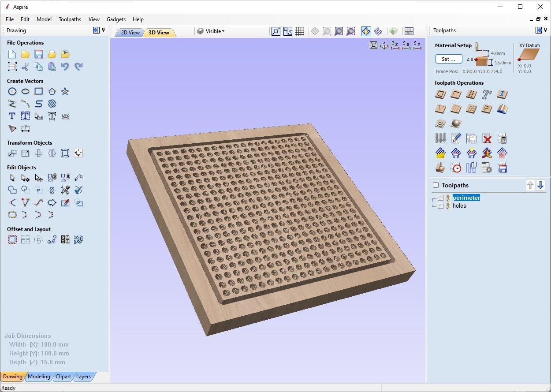551x392 pixels.
Task: Toggle the grid display icon
Action: (300, 31)
